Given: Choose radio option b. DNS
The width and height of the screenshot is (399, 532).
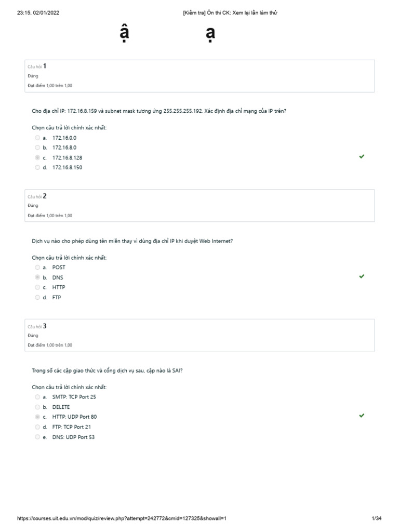Looking at the screenshot, I should point(37,277).
